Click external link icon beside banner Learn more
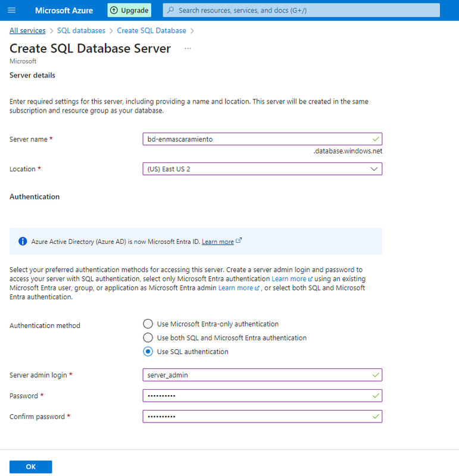 (239, 240)
